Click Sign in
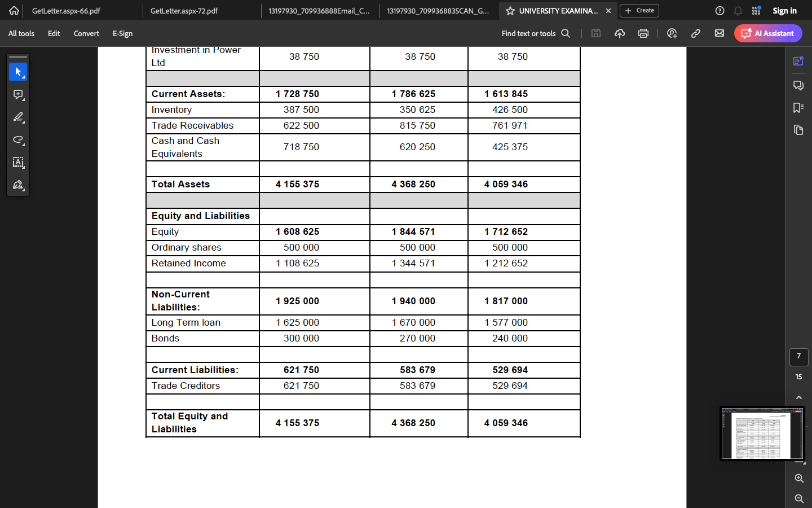This screenshot has width=812, height=508. tap(784, 11)
